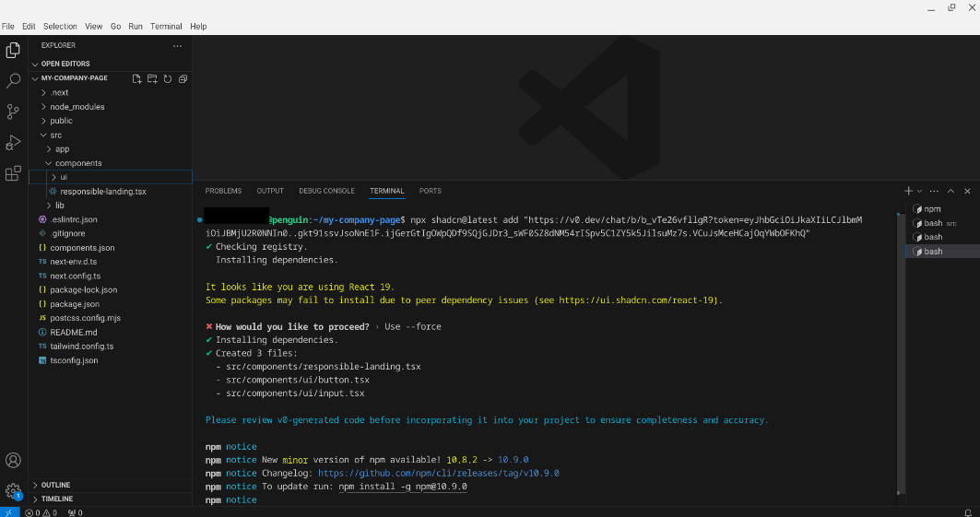
Task: Open the Manage gear icon
Action: point(13,490)
